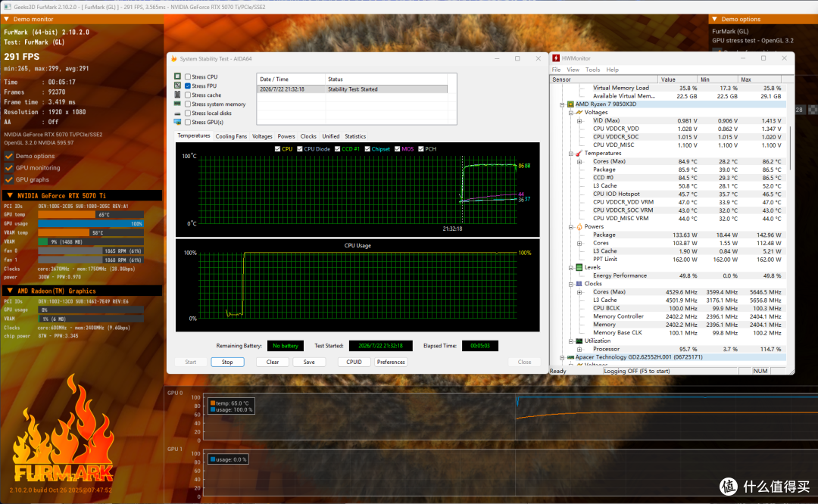
Task: Click the GPU usage 100% blue bar
Action: point(91,223)
